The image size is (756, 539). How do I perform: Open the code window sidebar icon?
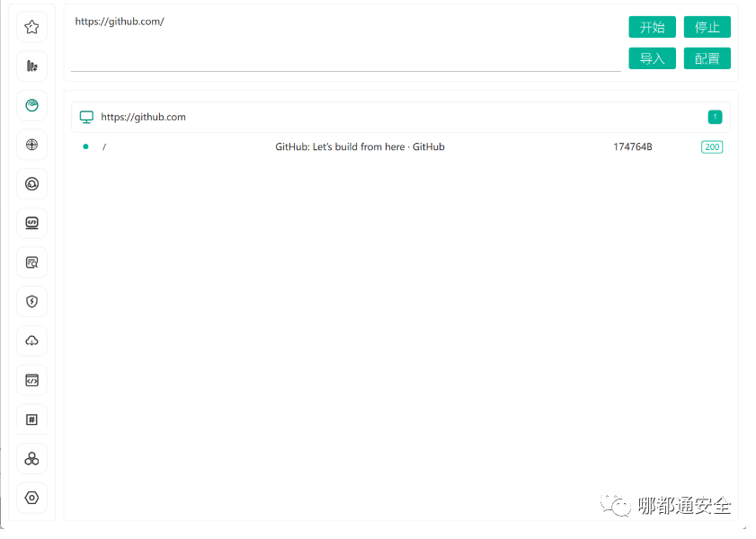[x=31, y=380]
